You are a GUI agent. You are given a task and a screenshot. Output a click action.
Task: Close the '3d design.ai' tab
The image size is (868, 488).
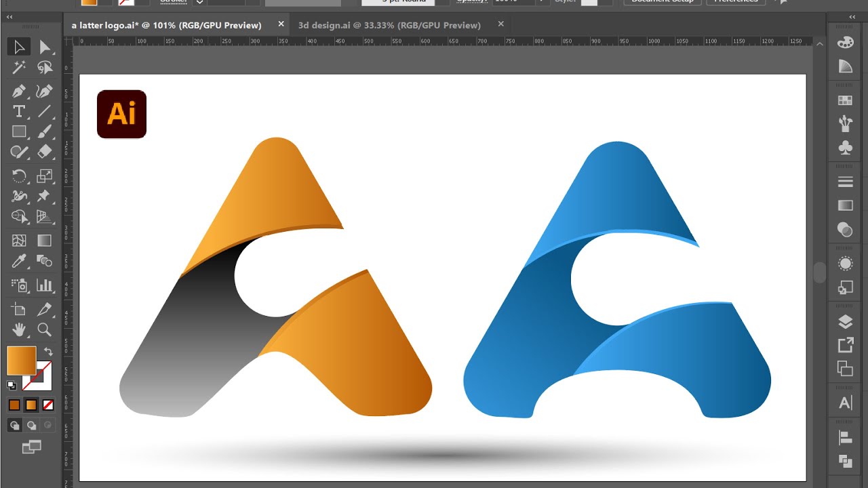point(501,24)
